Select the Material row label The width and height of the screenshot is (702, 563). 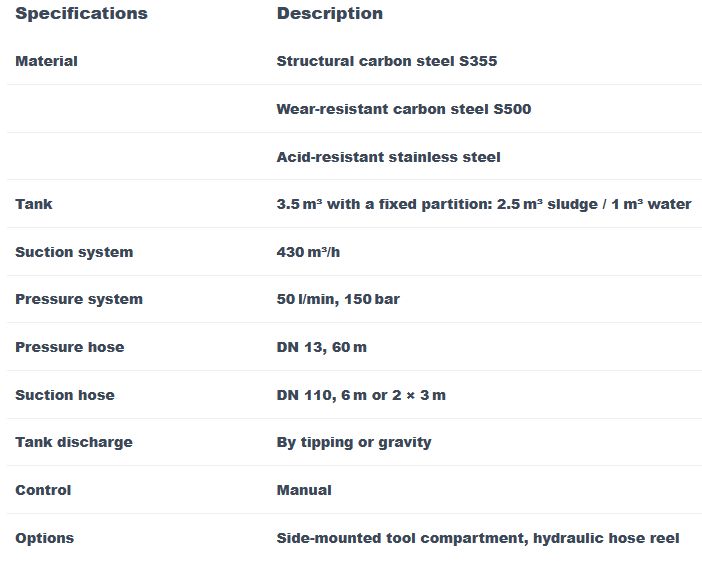[x=46, y=61]
